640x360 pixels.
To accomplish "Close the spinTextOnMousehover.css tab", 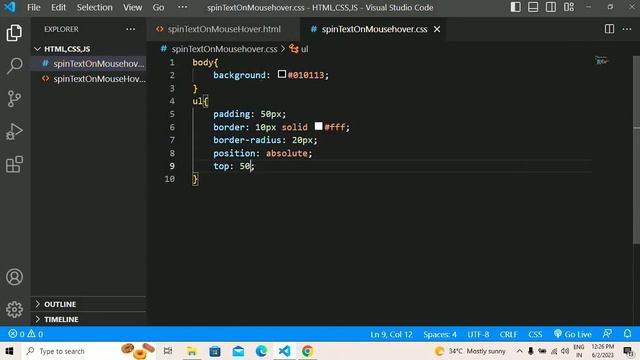I will (x=437, y=29).
